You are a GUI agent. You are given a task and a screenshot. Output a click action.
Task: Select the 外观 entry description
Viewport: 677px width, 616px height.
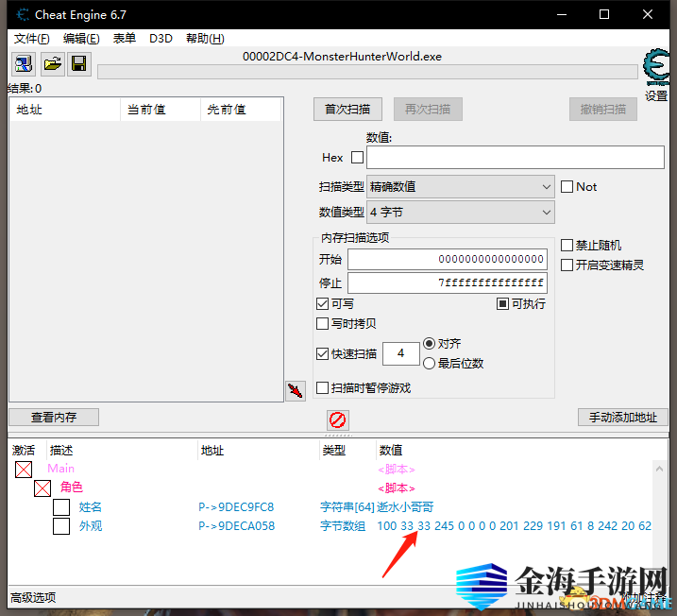point(91,525)
